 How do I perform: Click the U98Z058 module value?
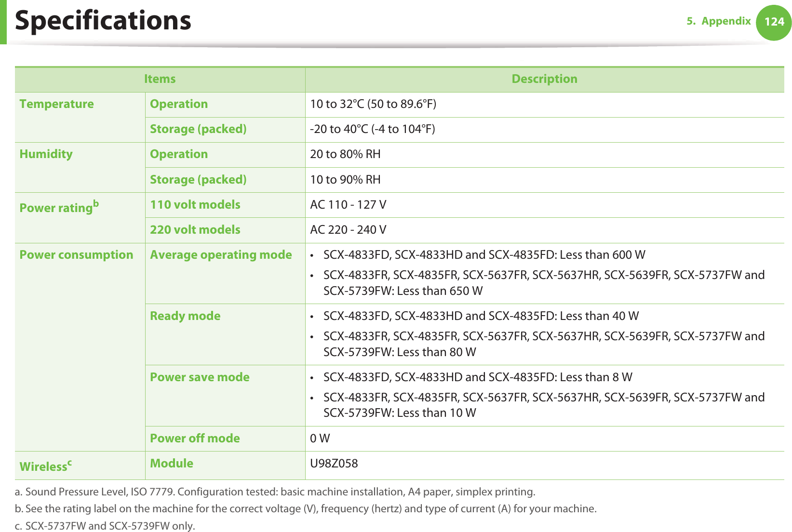(x=334, y=464)
